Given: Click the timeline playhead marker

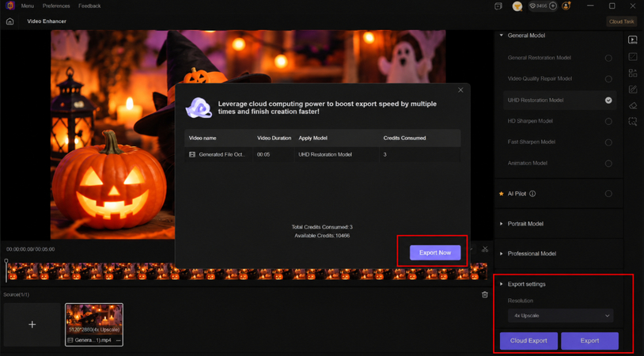Looking at the screenshot, I should (x=6, y=261).
